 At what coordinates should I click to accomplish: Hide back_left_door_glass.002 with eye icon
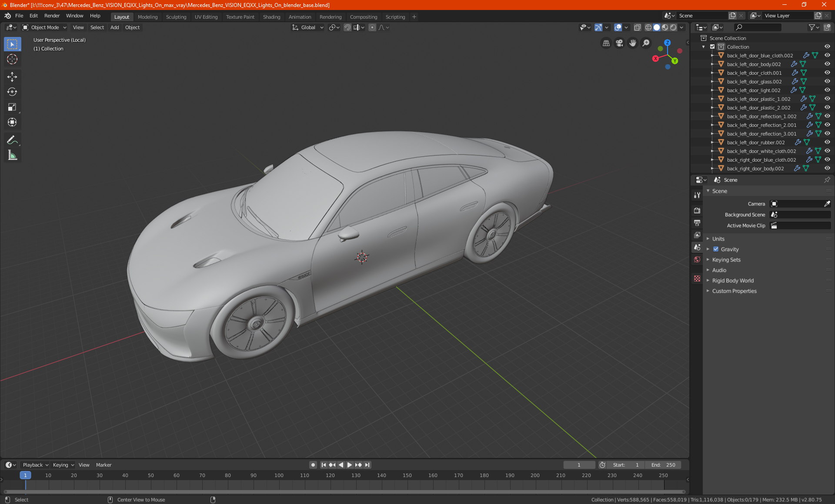827,81
